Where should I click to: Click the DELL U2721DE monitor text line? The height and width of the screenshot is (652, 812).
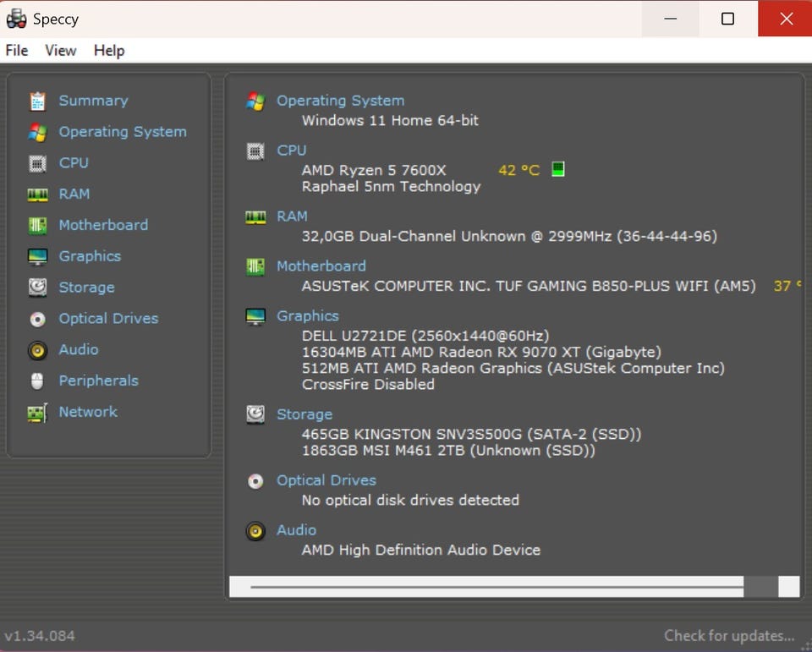[425, 336]
